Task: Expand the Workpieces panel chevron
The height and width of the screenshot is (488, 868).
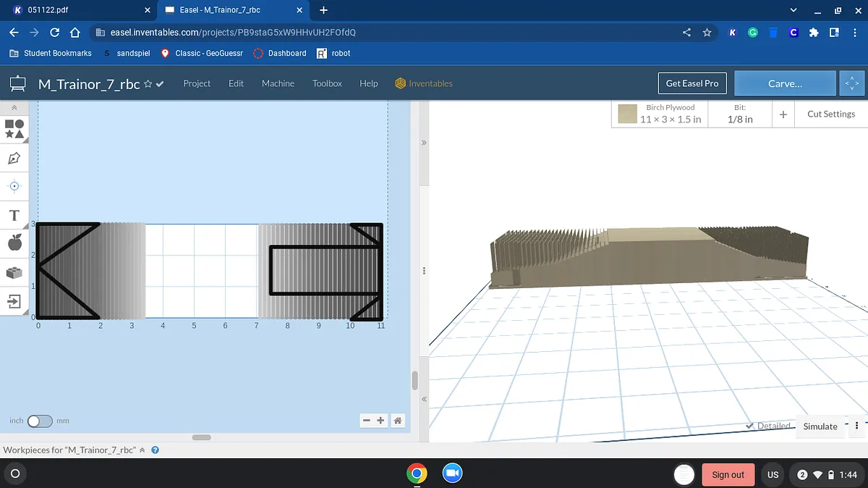Action: [142, 450]
